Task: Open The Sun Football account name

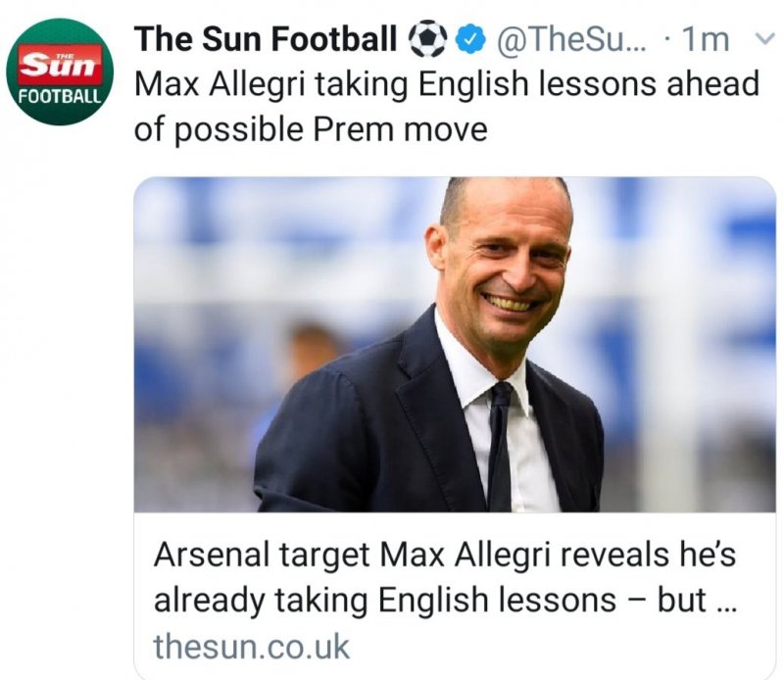Action: tap(265, 39)
